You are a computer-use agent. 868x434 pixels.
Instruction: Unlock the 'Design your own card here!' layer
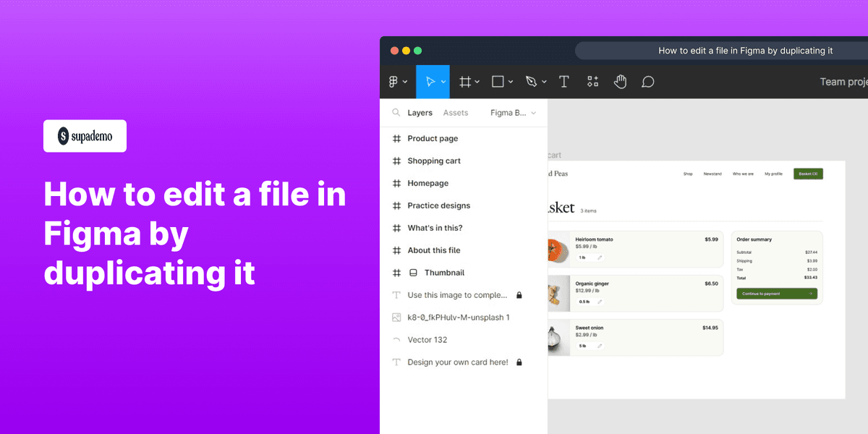[519, 362]
